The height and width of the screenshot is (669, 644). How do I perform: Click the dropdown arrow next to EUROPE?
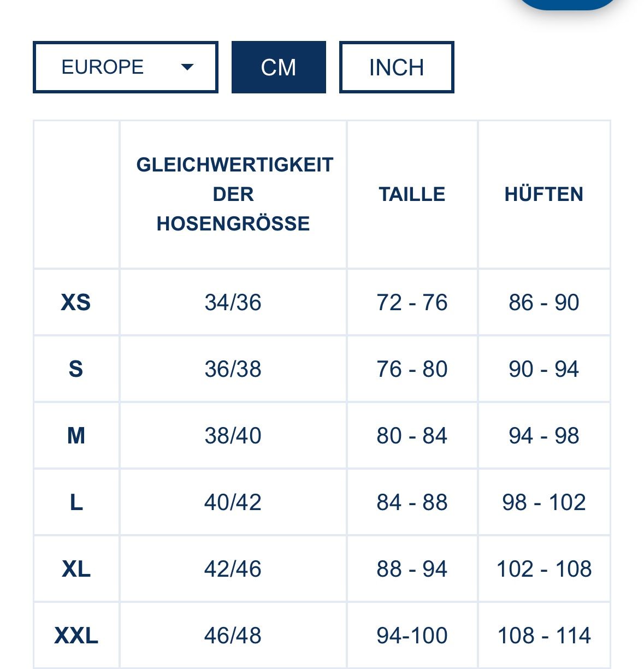(187, 67)
